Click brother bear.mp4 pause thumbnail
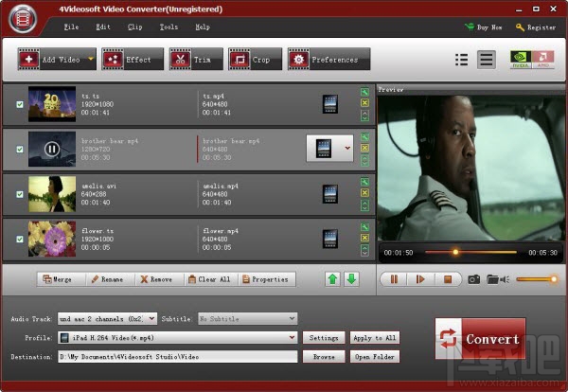The width and height of the screenshot is (568, 392). coord(52,149)
